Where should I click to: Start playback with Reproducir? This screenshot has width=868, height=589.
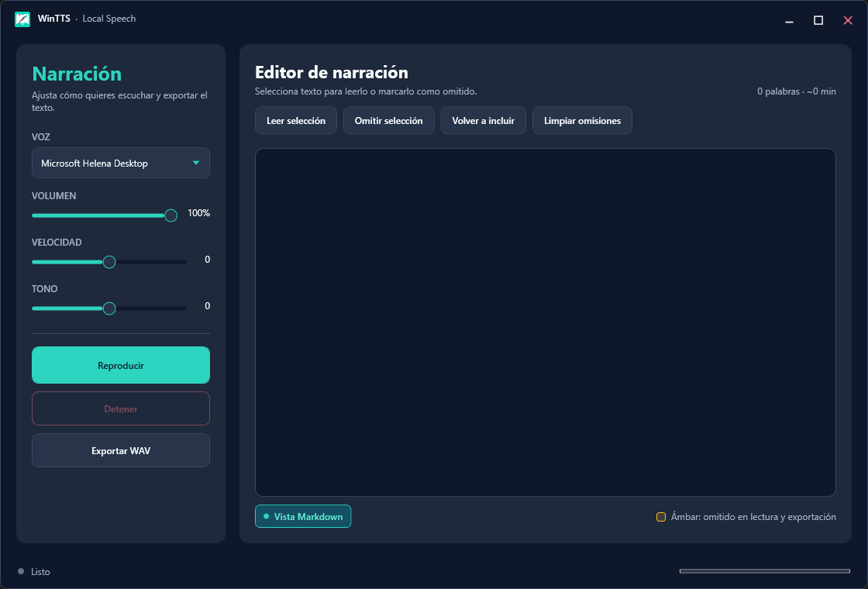tap(121, 365)
